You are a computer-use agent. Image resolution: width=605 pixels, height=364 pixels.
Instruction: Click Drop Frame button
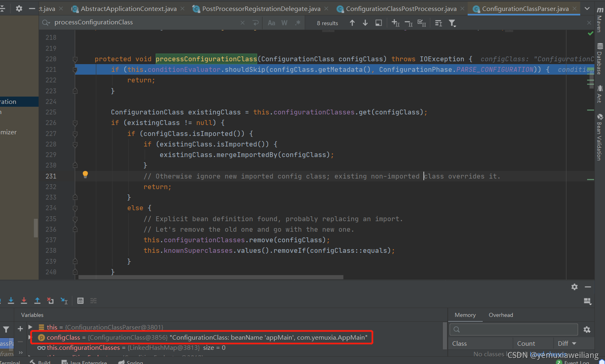click(50, 301)
